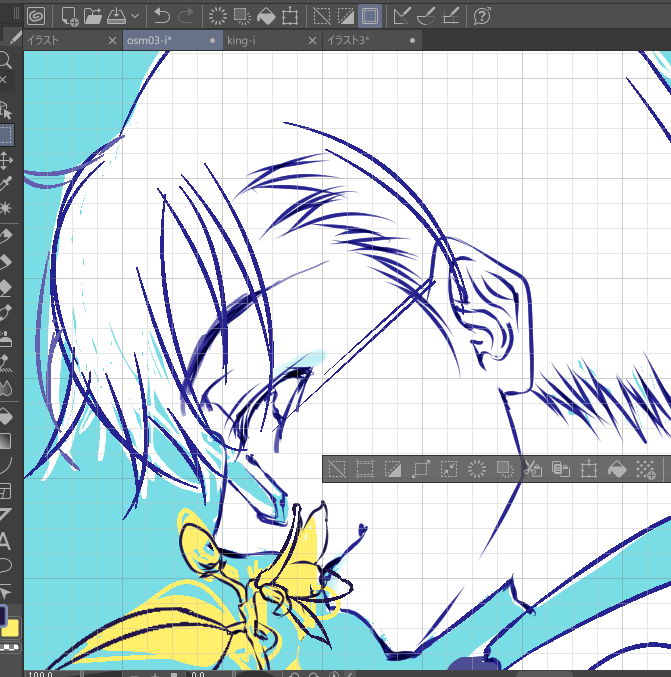Pick the Eyedropper tool
The image size is (671, 677).
pyautogui.click(x=5, y=184)
